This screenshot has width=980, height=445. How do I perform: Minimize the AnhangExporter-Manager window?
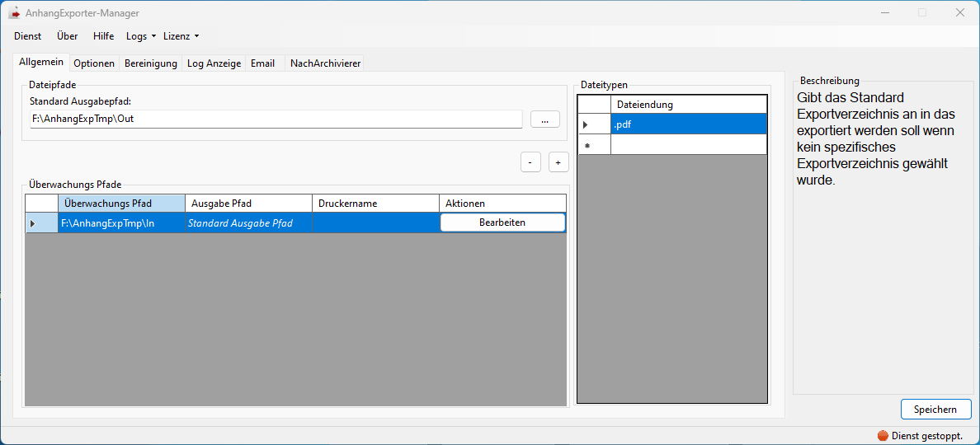[x=885, y=12]
